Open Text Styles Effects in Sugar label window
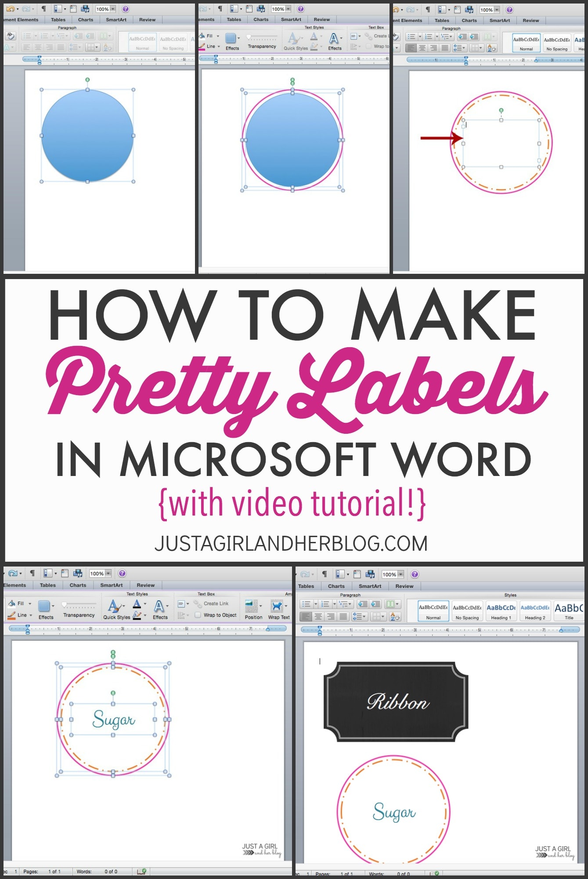Screen dimensions: 588x879 pyautogui.click(x=160, y=610)
